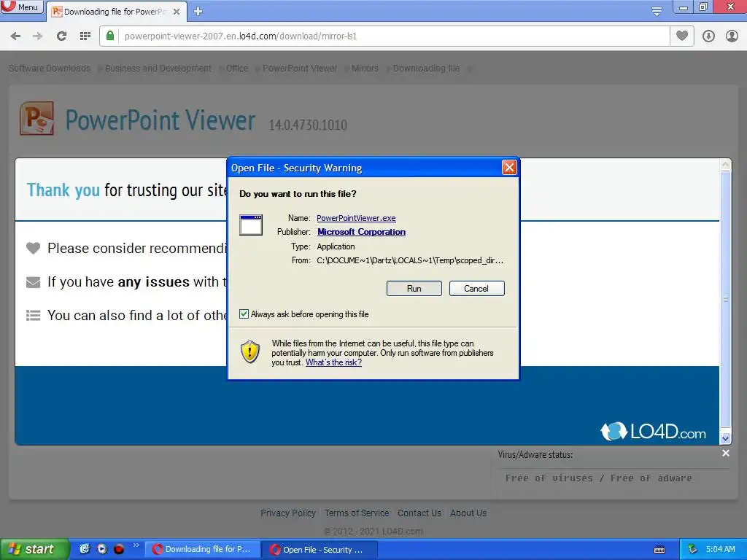The image size is (747, 560).
Task: Launch Internet Explorer quick launch icon
Action: tap(85, 549)
